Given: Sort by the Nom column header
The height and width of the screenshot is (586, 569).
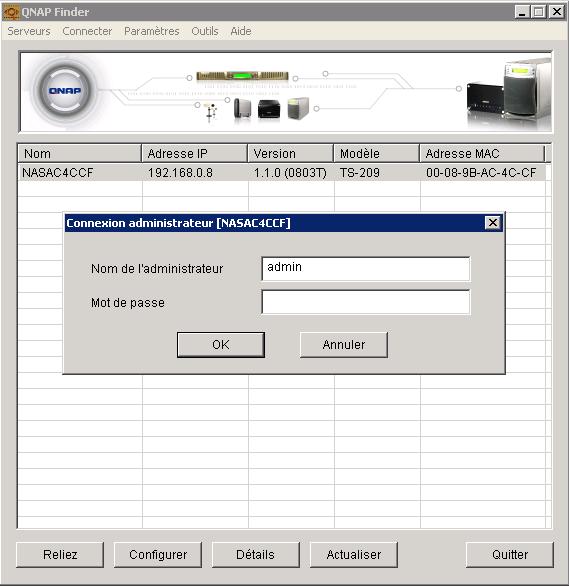Looking at the screenshot, I should pyautogui.click(x=80, y=154).
